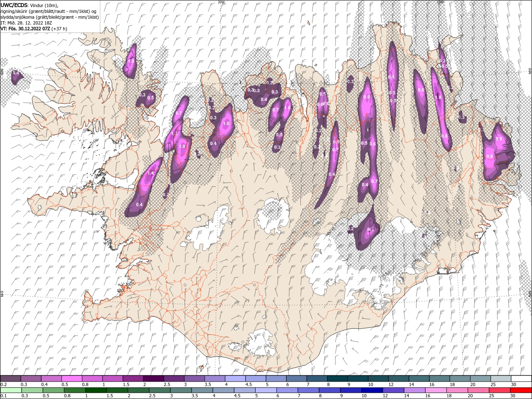Choose the 1.5 magenta swatch in snow legend
This screenshot has width=532, height=399.
click(x=133, y=379)
